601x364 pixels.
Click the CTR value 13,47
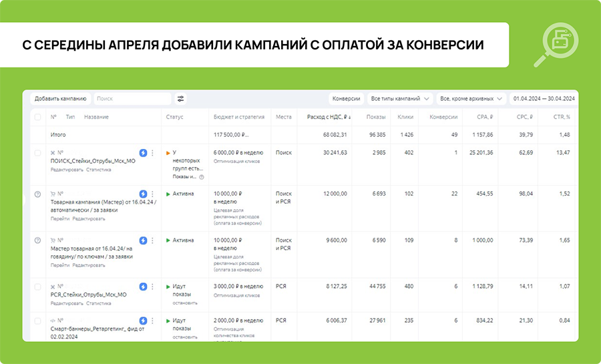(x=563, y=152)
